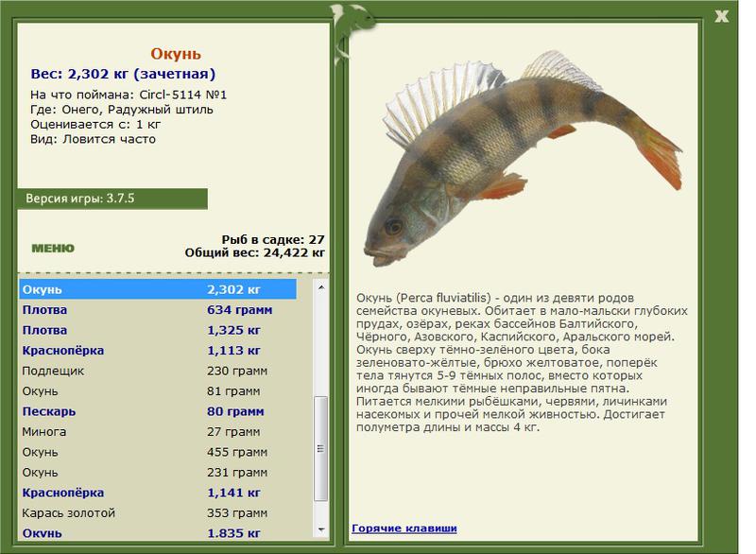Select the Окунь 455 грамм entry
The image size is (756, 554).
point(158,452)
